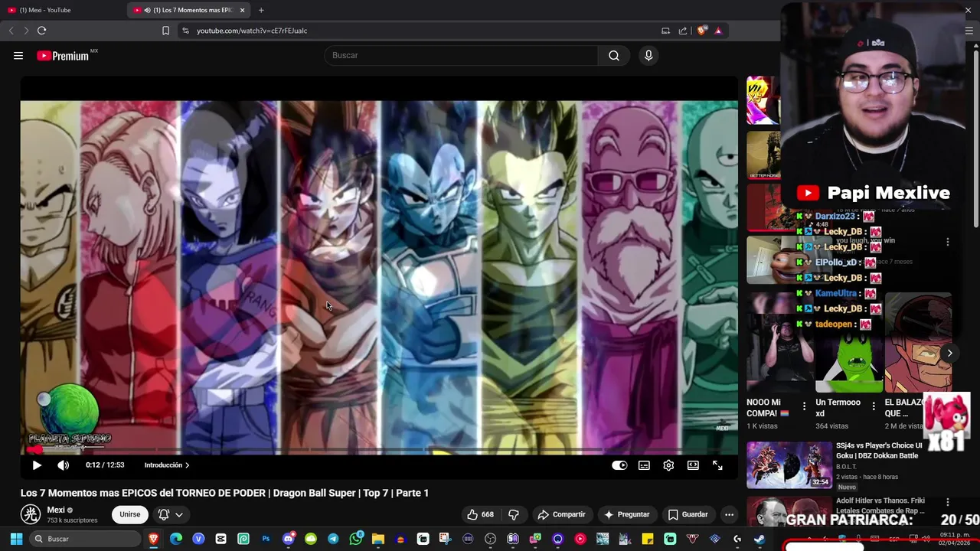Open the YouTube guide hamburger menu
The width and height of the screenshot is (980, 551).
18,55
